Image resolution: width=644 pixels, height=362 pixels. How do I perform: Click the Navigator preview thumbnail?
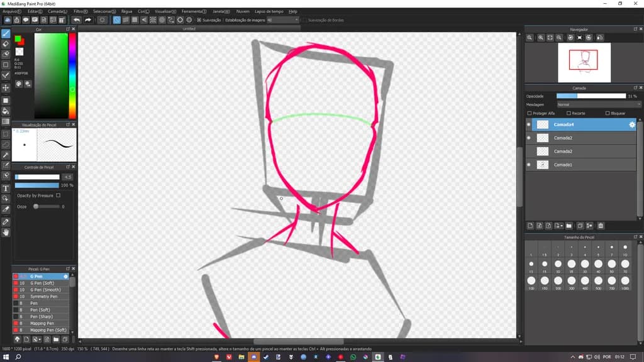(x=584, y=63)
